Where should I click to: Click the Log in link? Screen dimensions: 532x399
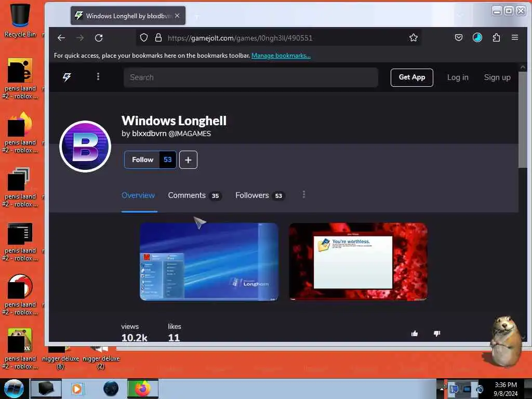coord(458,77)
